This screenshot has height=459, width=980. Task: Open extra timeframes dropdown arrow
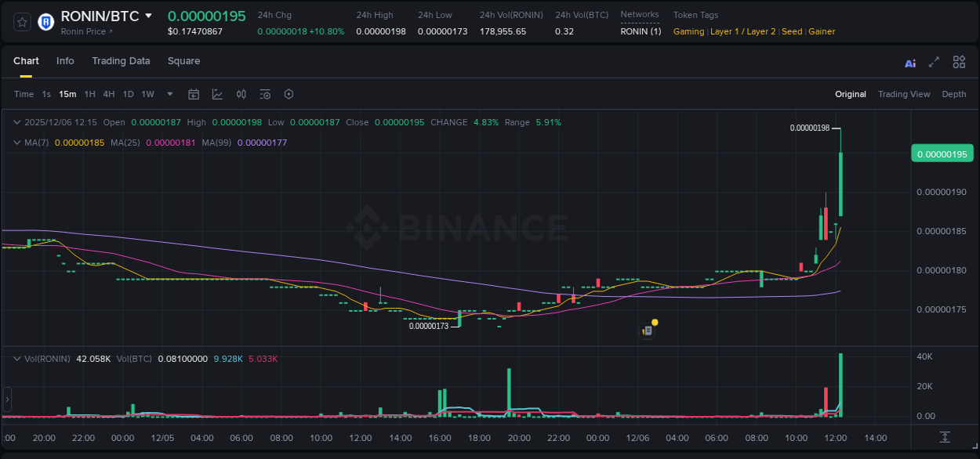coord(169,94)
